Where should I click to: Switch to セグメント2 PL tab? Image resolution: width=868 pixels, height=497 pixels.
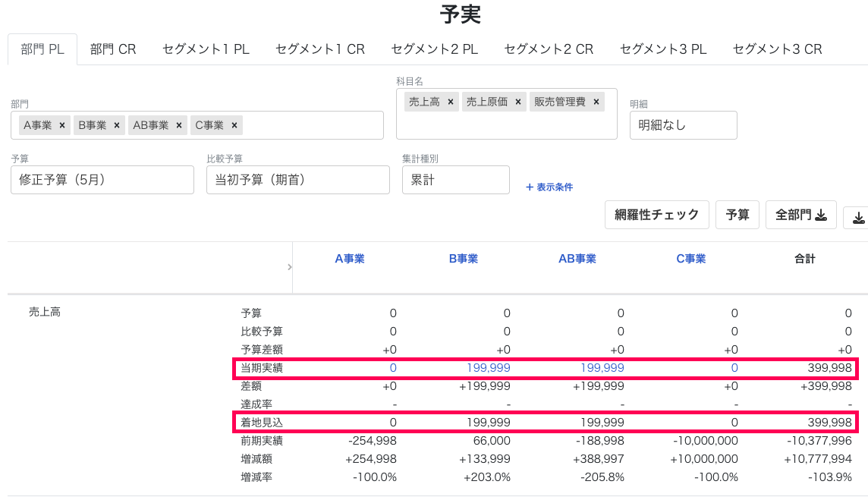(435, 49)
